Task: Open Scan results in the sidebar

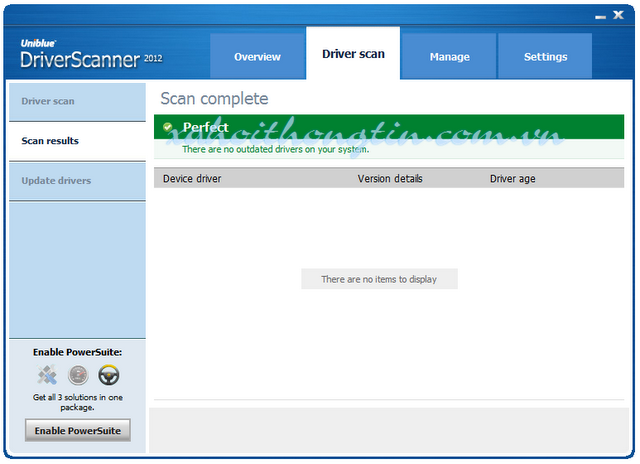Action: click(x=77, y=141)
